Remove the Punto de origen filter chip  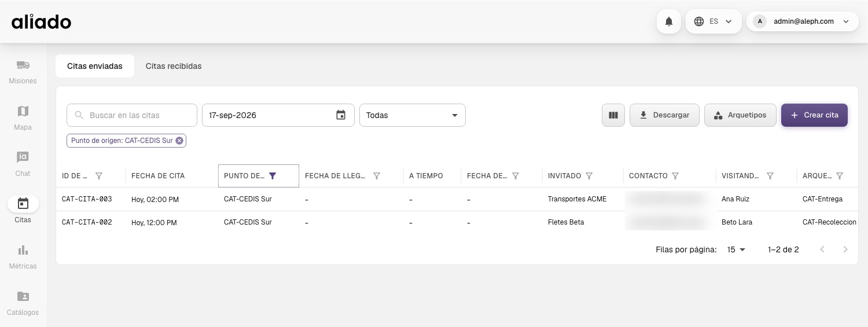(x=179, y=141)
